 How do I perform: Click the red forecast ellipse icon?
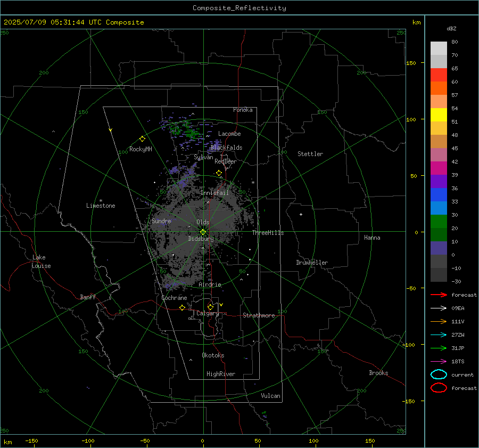[x=439, y=388]
